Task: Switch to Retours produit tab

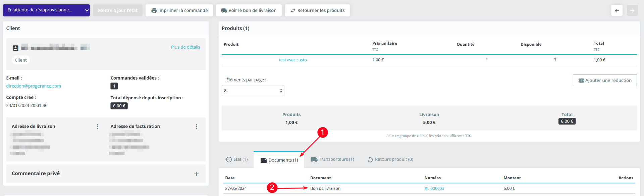Action: point(390,159)
